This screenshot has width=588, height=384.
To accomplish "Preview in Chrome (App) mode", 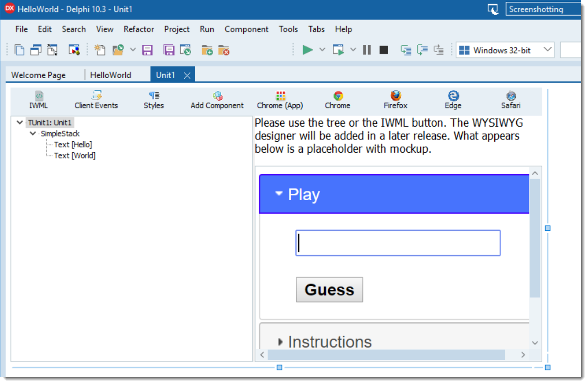I will (280, 100).
